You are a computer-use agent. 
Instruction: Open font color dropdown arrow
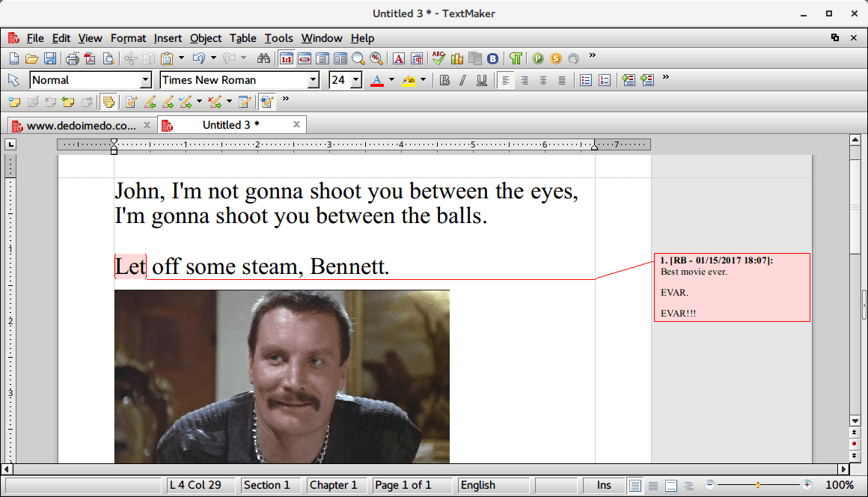point(391,80)
